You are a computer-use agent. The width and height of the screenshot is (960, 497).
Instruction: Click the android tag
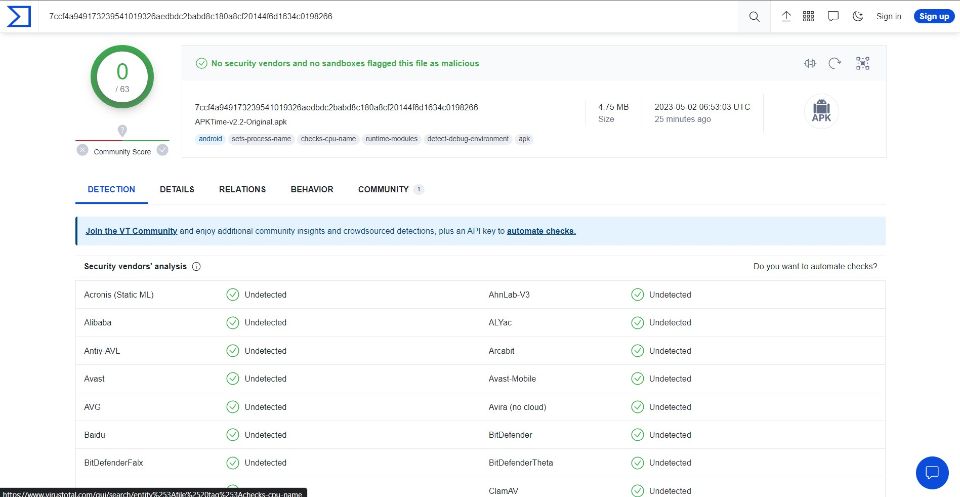click(x=210, y=139)
